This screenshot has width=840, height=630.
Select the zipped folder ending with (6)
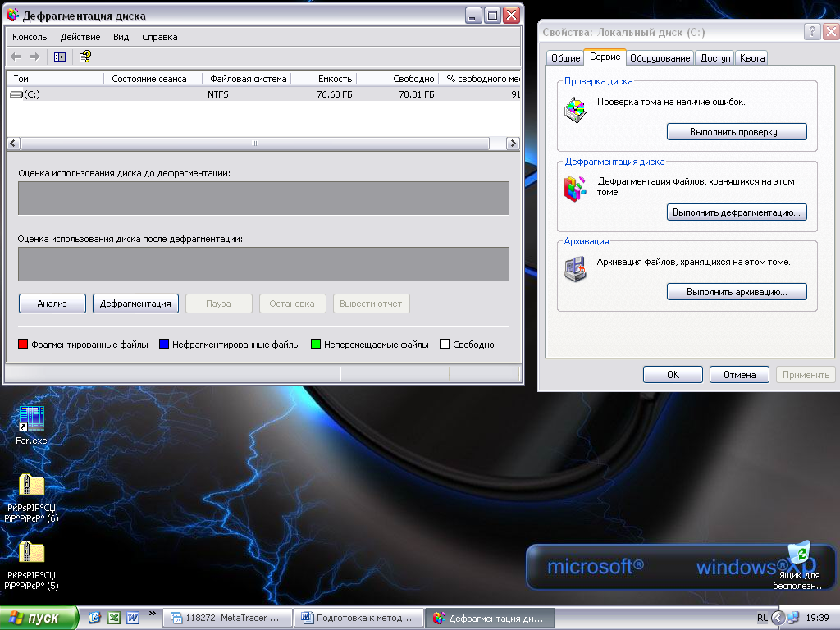[x=31, y=498]
